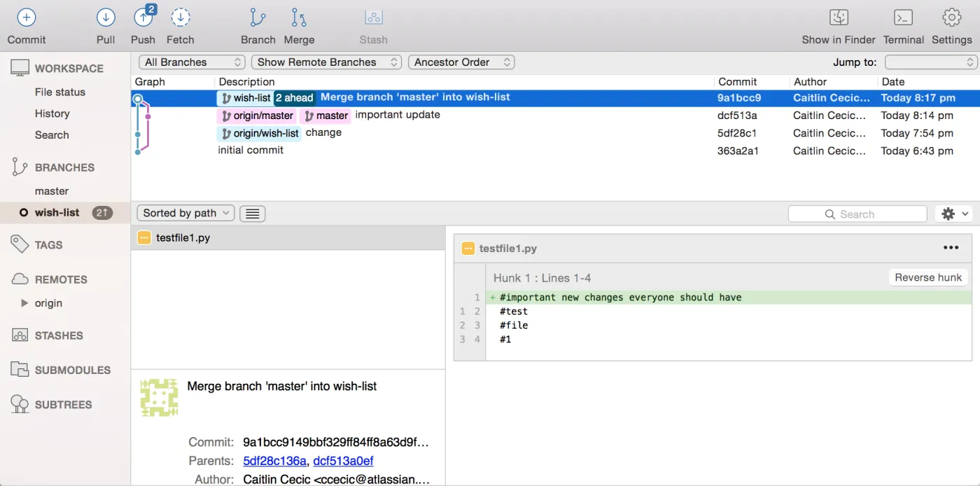This screenshot has height=486, width=980.
Task: Click the Remotes cloud icon
Action: point(20,279)
